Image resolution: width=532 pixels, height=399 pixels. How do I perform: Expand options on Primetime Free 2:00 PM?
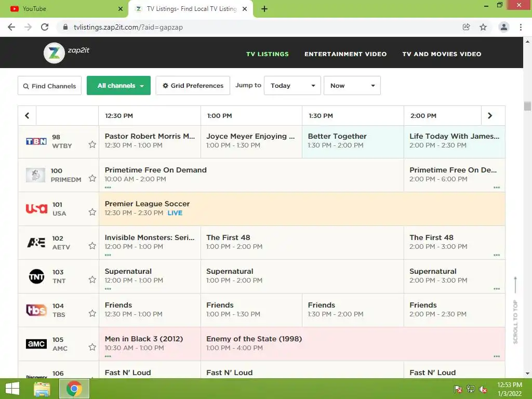[497, 188]
